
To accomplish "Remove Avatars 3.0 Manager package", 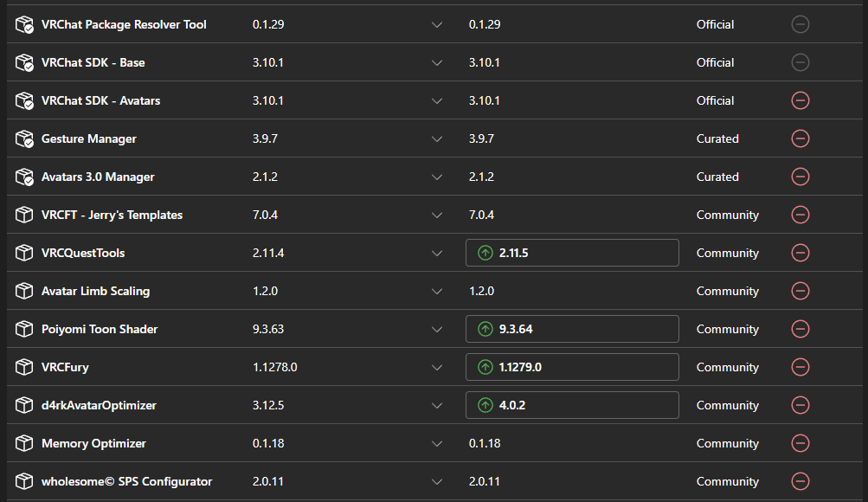I will (800, 177).
